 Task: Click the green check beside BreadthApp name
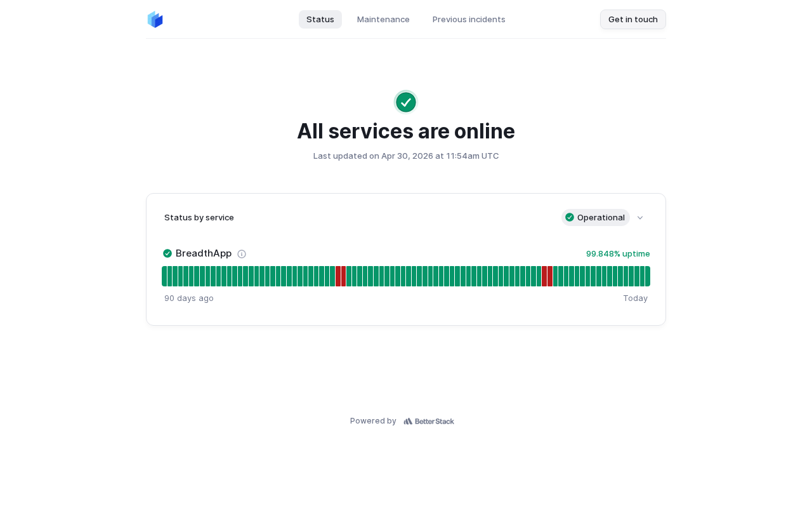(167, 253)
